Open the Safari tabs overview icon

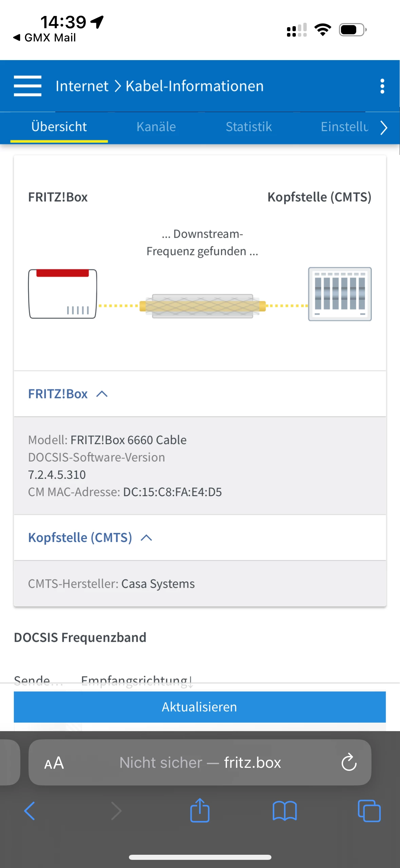point(369,811)
